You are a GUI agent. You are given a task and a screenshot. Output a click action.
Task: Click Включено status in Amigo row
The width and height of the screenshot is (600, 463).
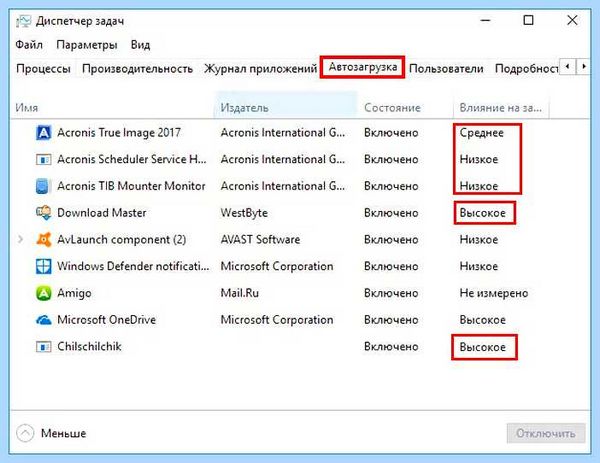click(x=391, y=293)
